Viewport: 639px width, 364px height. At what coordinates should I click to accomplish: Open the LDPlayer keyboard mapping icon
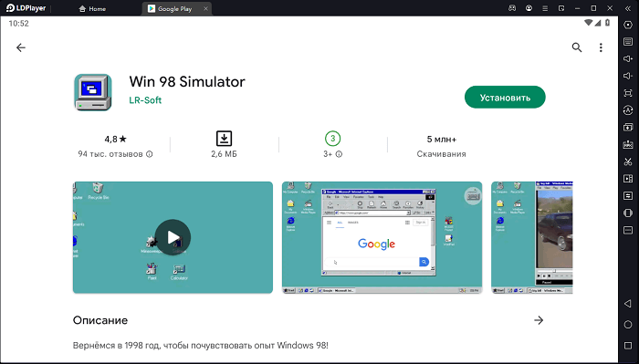(x=628, y=42)
